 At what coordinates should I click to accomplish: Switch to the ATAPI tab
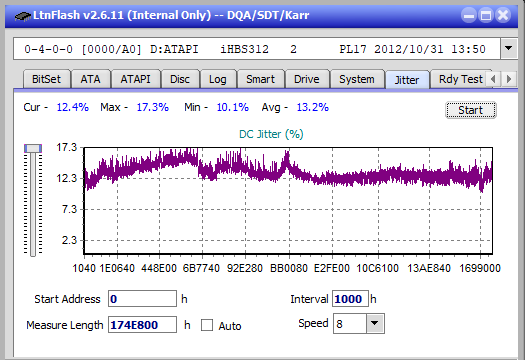tap(135, 79)
